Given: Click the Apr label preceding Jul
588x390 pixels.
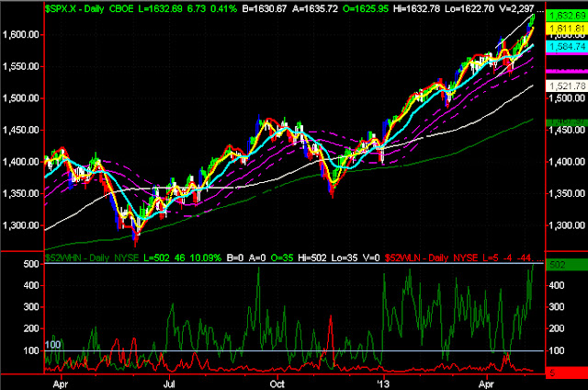Looking at the screenshot, I should (61, 384).
